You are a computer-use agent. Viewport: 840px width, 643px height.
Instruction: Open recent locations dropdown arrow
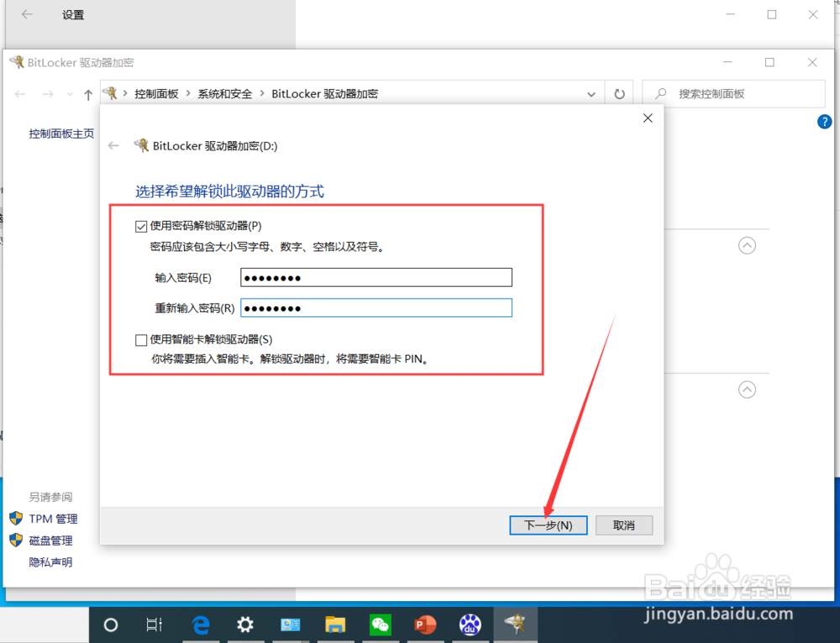(x=70, y=95)
